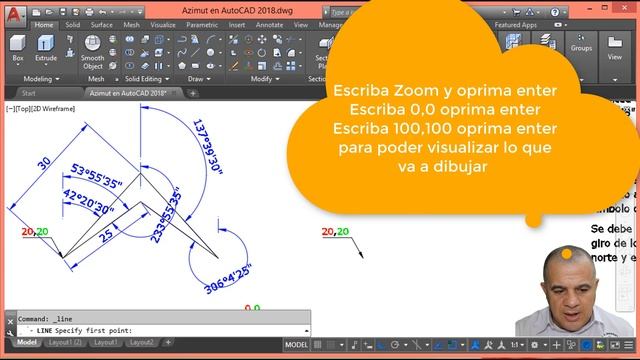Image resolution: width=640 pixels, height=360 pixels.
Task: Open the Help question mark icon
Action: point(555,12)
